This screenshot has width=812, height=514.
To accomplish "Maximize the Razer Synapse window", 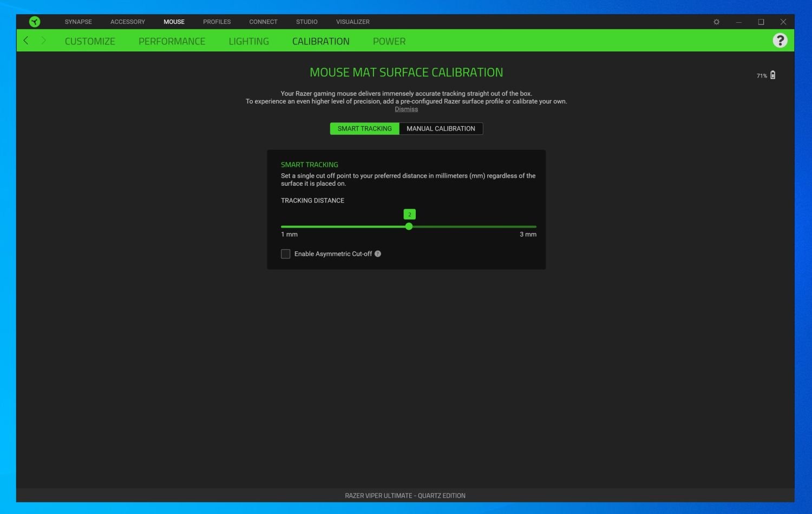I will pyautogui.click(x=761, y=22).
